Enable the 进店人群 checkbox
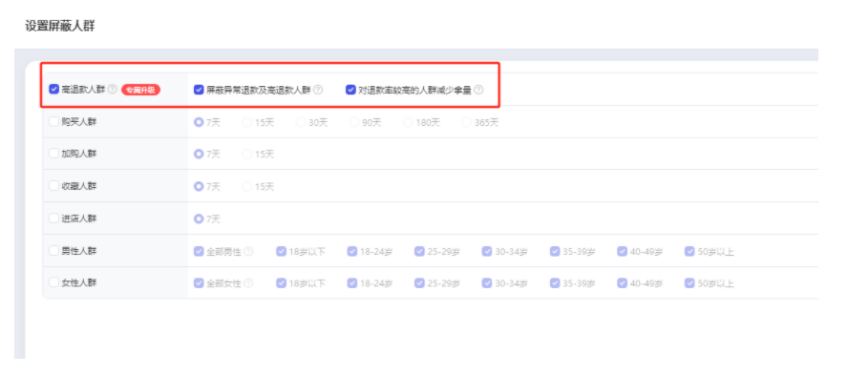 point(53,218)
